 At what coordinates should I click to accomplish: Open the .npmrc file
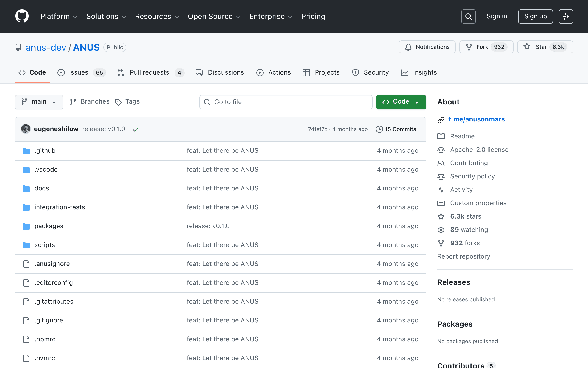point(45,339)
